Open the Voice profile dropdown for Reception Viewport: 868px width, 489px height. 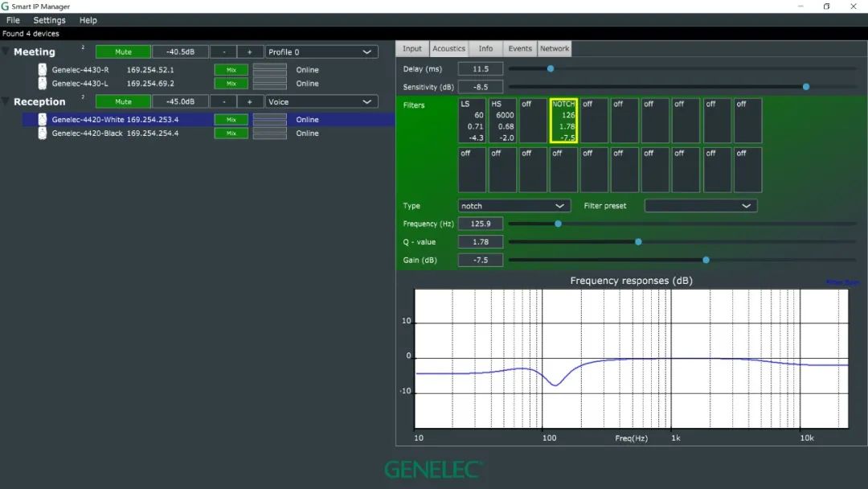321,101
